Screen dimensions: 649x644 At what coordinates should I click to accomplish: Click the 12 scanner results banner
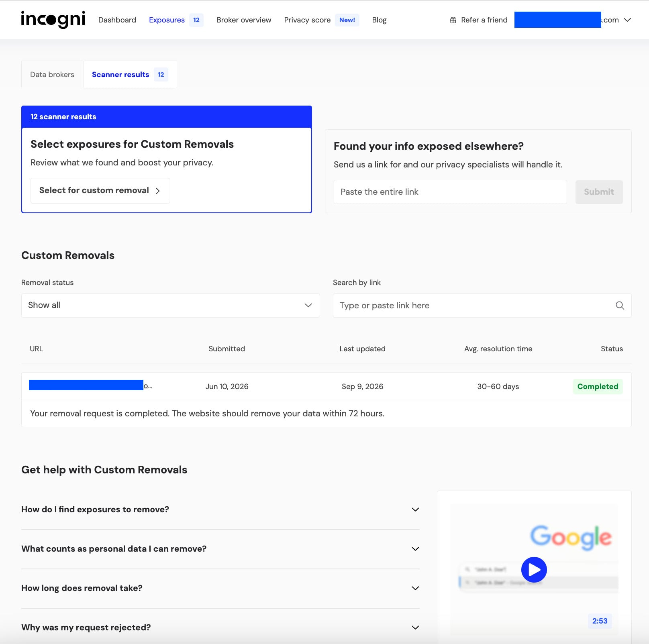click(167, 117)
